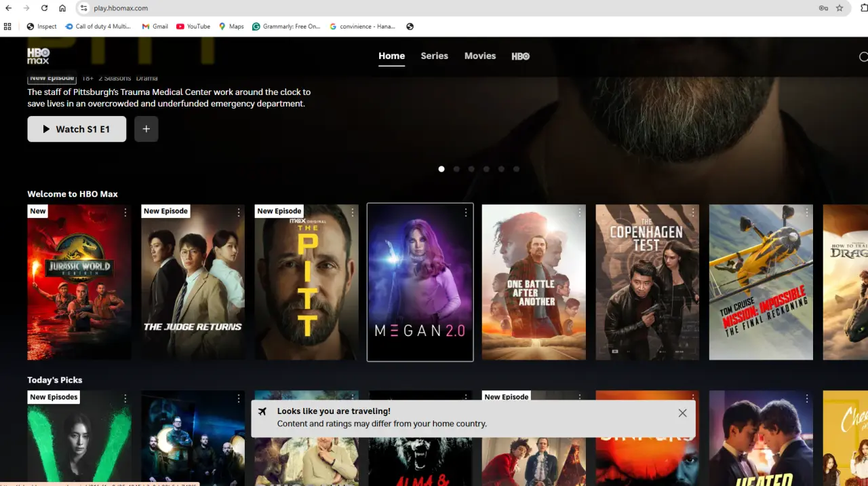Click the Watch S1 E1 button
The height and width of the screenshot is (486, 868).
pos(77,129)
